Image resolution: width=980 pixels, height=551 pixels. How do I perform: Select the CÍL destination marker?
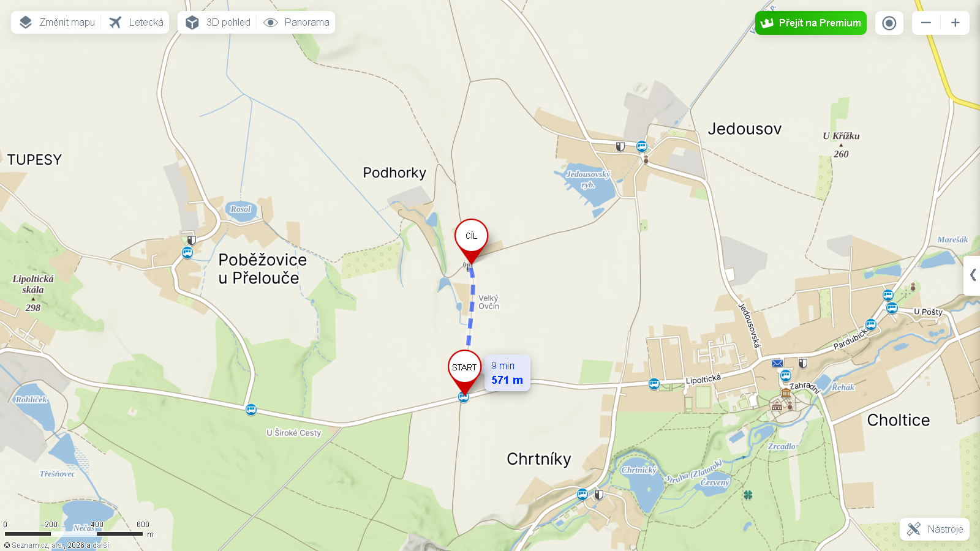471,240
